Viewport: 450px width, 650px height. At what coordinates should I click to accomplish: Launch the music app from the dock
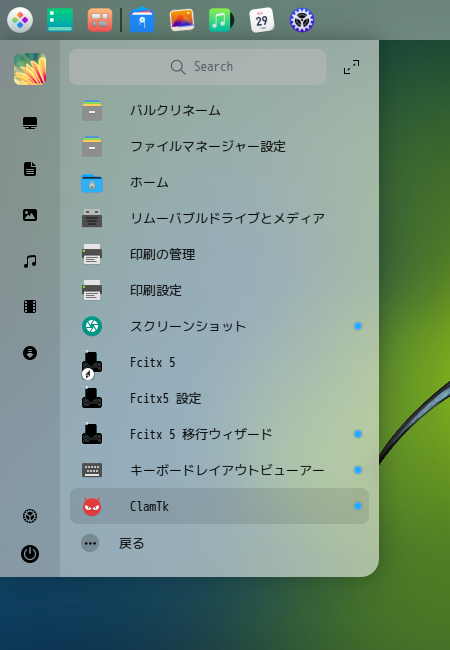click(221, 20)
